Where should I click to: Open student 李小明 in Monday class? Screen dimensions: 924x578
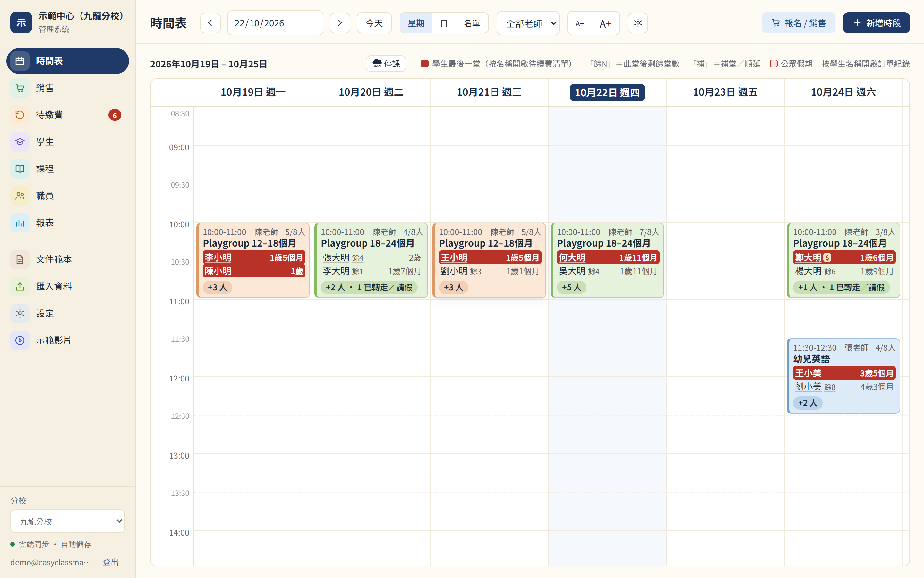(x=218, y=258)
